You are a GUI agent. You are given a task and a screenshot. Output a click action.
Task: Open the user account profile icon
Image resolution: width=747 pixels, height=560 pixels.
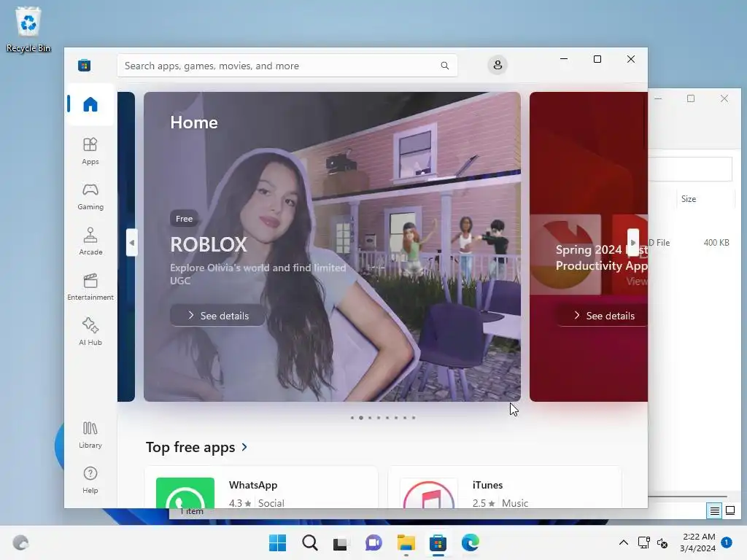click(498, 65)
